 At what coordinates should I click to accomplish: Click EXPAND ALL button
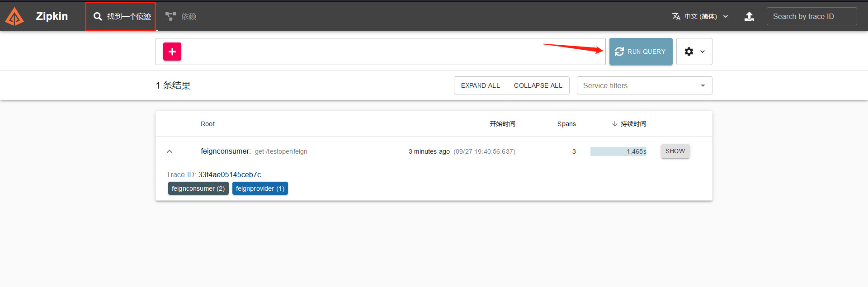click(481, 85)
